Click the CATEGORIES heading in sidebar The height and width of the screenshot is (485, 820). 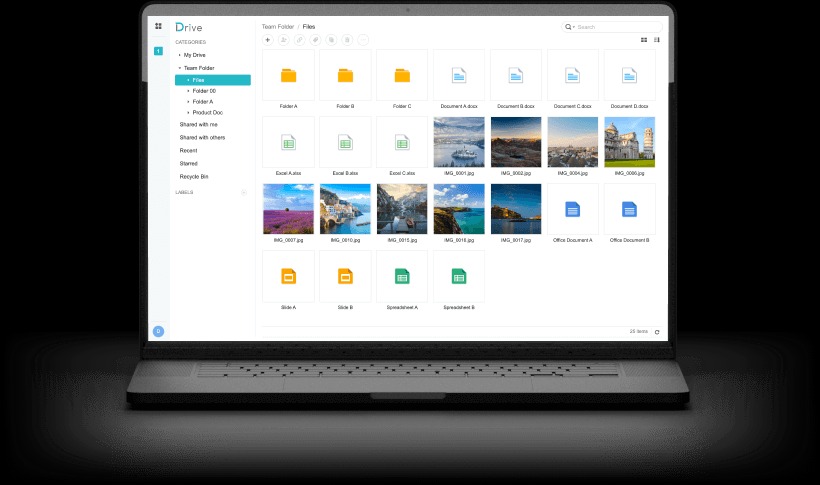point(190,42)
